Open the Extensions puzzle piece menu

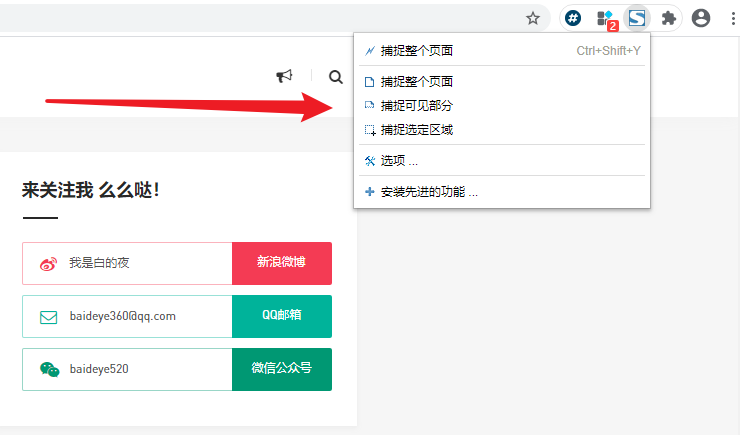point(668,18)
